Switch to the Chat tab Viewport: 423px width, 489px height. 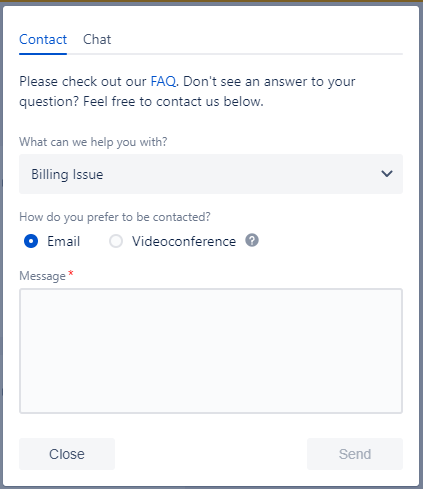click(97, 39)
